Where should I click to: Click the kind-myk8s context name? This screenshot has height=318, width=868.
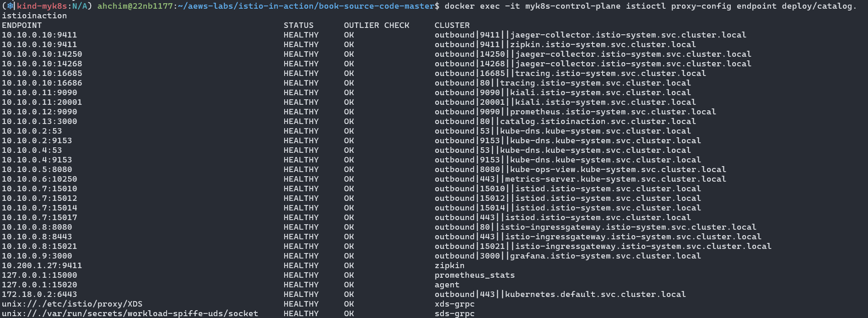pyautogui.click(x=43, y=6)
